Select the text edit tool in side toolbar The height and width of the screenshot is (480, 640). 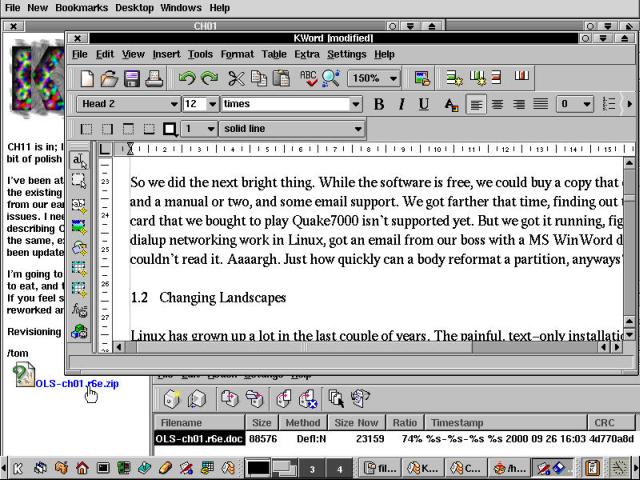[79, 162]
